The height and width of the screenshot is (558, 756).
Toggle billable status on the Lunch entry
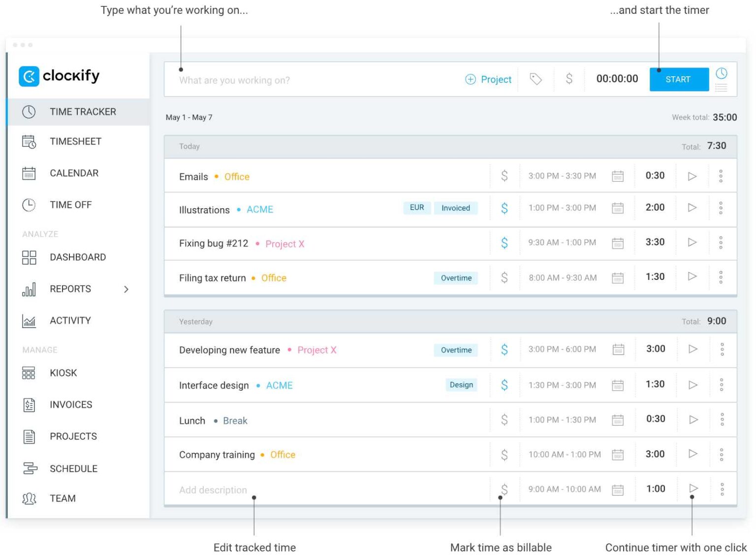coord(504,419)
